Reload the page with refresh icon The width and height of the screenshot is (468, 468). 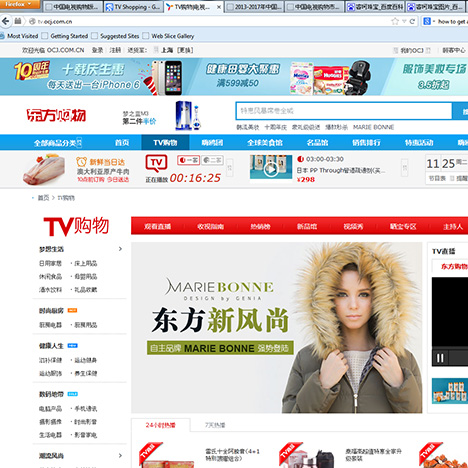click(x=412, y=21)
